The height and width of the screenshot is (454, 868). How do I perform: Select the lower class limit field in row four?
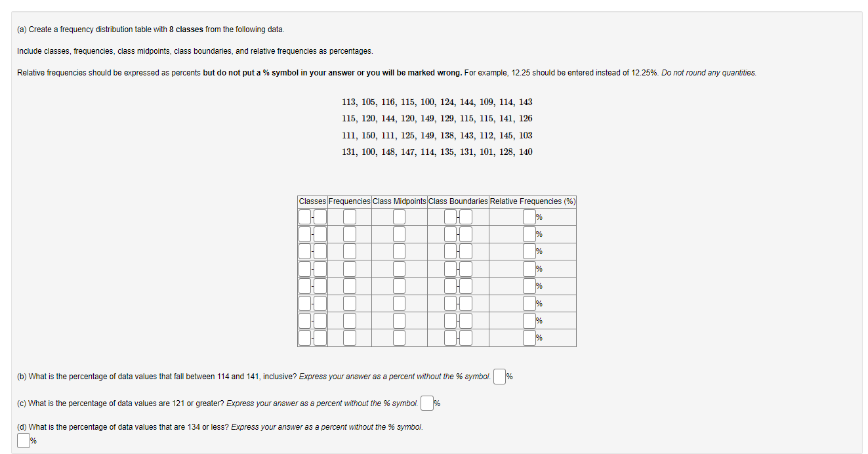[304, 268]
